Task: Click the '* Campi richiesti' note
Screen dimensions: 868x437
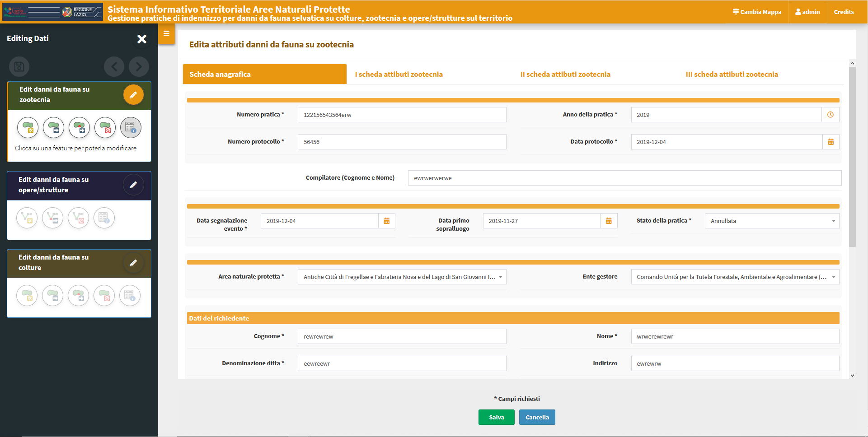Action: tap(517, 399)
